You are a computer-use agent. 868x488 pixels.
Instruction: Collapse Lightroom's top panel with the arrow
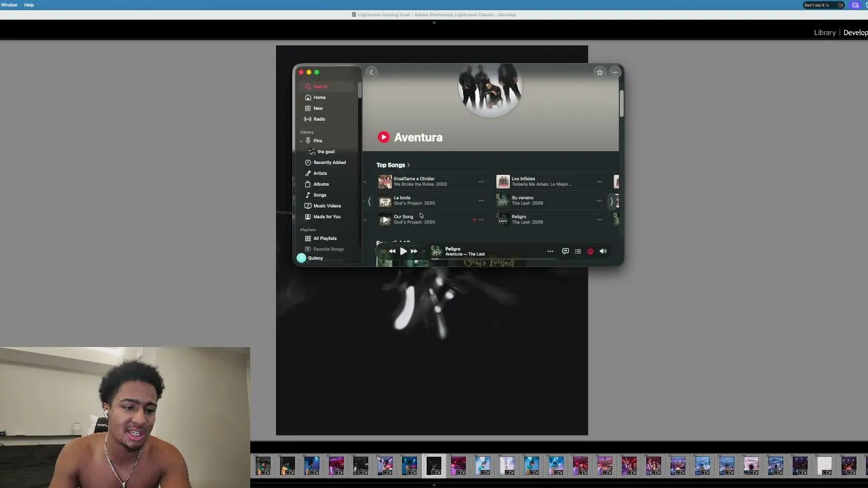tap(434, 22)
